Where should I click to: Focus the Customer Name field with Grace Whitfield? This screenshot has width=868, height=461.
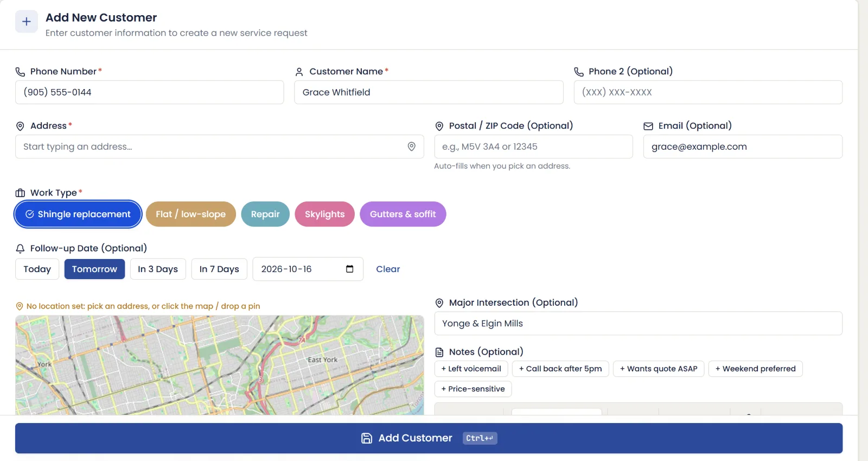point(429,92)
